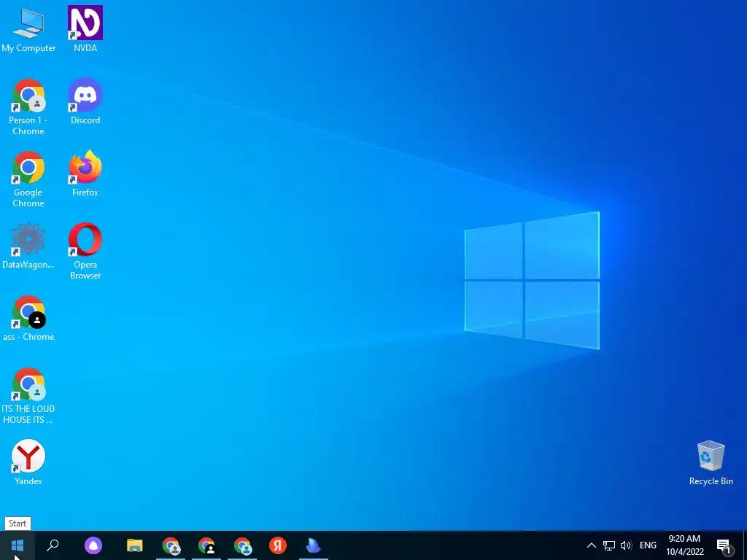Screen dimensions: 747x560
Task: Switch to Chrome with teal profile badge in taskbar
Action: pos(242,545)
